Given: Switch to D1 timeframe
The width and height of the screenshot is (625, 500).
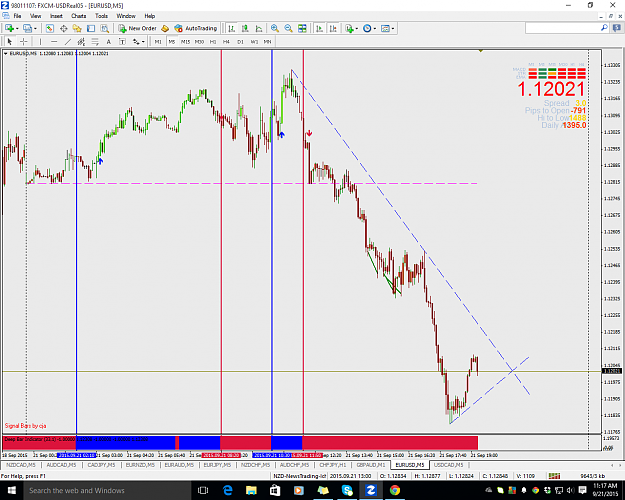Looking at the screenshot, I should (x=240, y=41).
